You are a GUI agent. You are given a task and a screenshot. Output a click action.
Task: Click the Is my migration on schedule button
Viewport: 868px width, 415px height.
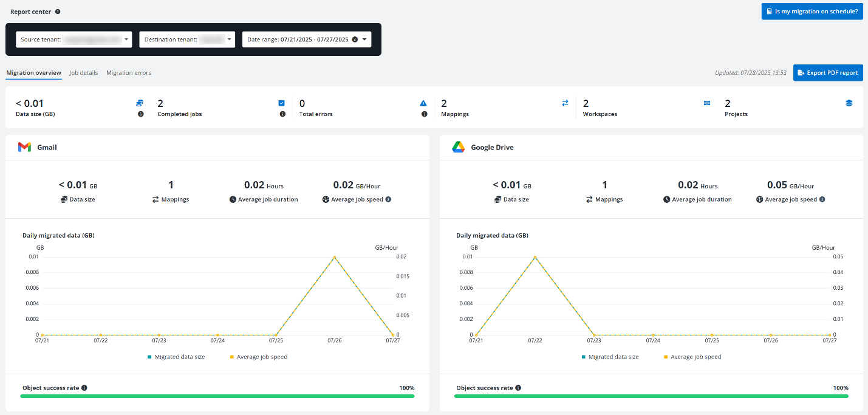812,11
